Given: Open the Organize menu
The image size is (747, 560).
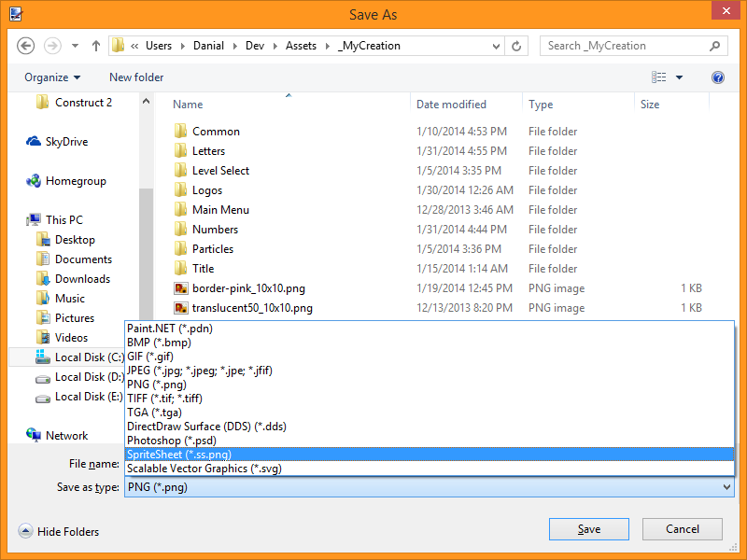Looking at the screenshot, I should tap(52, 77).
